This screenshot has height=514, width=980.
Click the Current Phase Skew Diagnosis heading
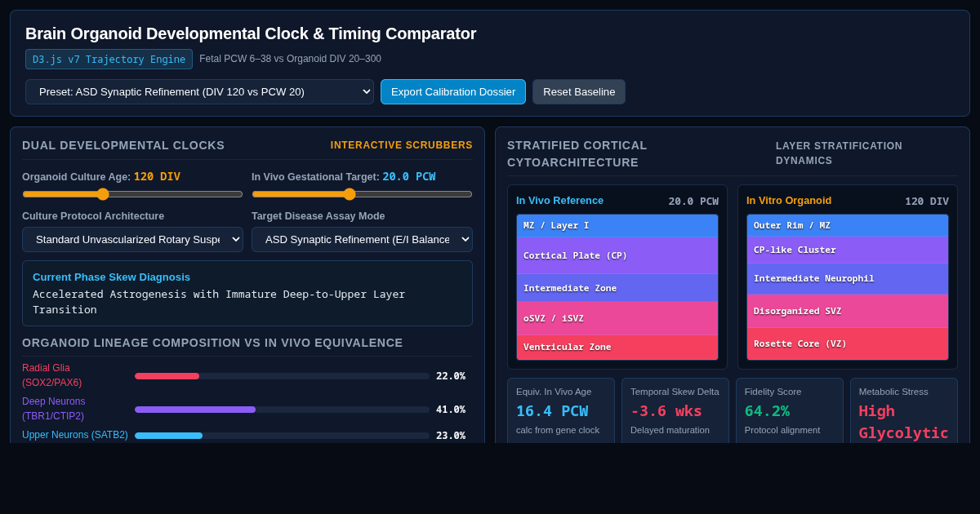[111, 277]
